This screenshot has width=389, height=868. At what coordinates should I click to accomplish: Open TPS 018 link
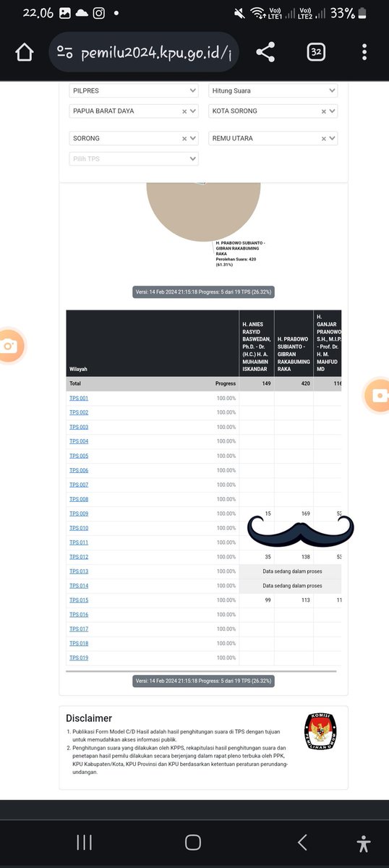tap(79, 643)
